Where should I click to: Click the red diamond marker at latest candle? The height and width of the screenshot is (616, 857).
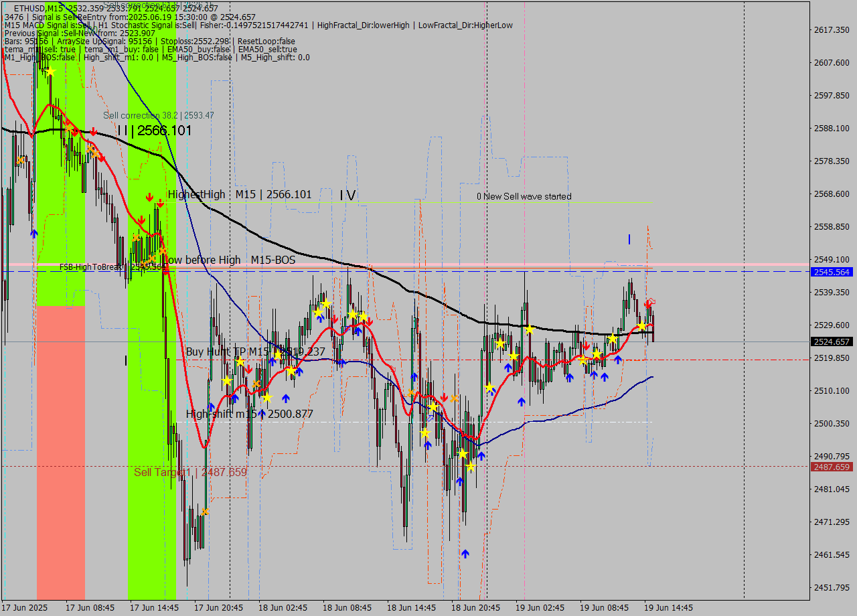tap(650, 303)
